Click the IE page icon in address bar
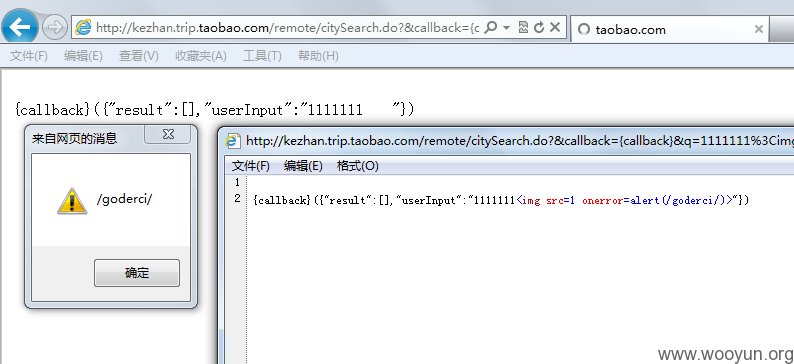This screenshot has width=794, height=364. [x=83, y=28]
